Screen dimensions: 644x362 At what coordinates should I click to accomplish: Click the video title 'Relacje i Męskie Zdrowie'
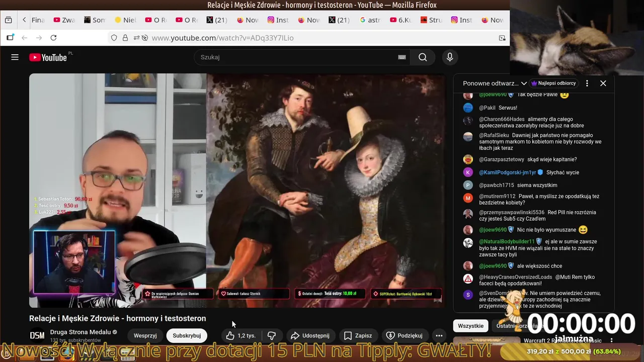(x=117, y=318)
